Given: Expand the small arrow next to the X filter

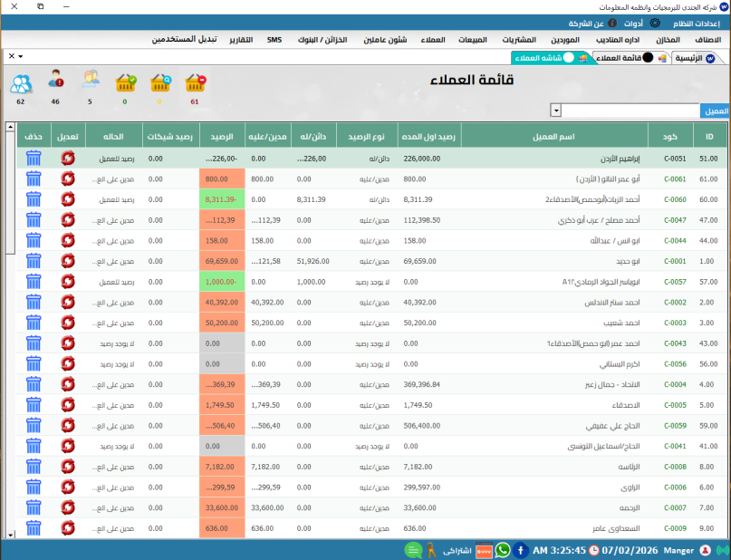Looking at the screenshot, I should (22, 54).
